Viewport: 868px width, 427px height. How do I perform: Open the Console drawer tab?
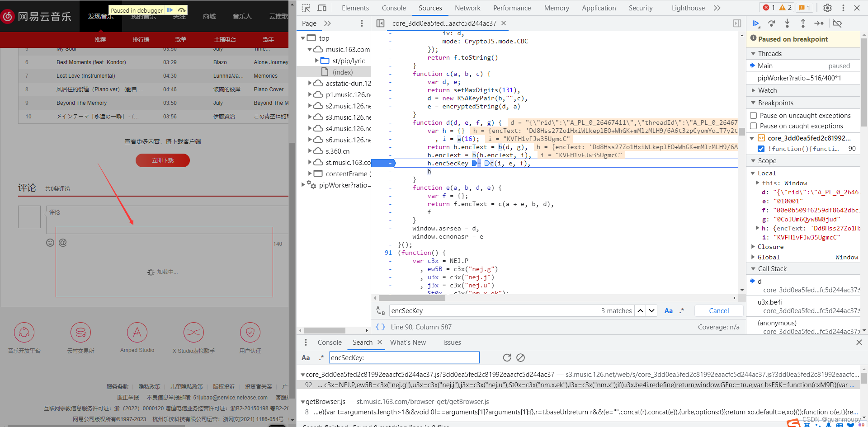(330, 342)
